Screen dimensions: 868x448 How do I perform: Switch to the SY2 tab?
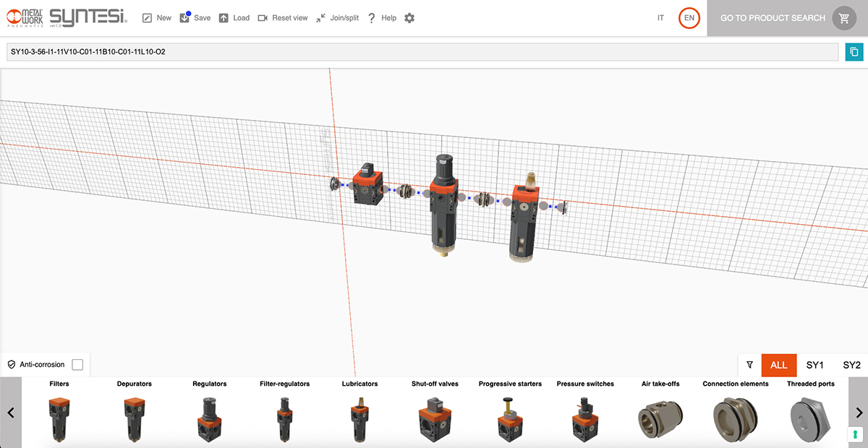coord(851,366)
